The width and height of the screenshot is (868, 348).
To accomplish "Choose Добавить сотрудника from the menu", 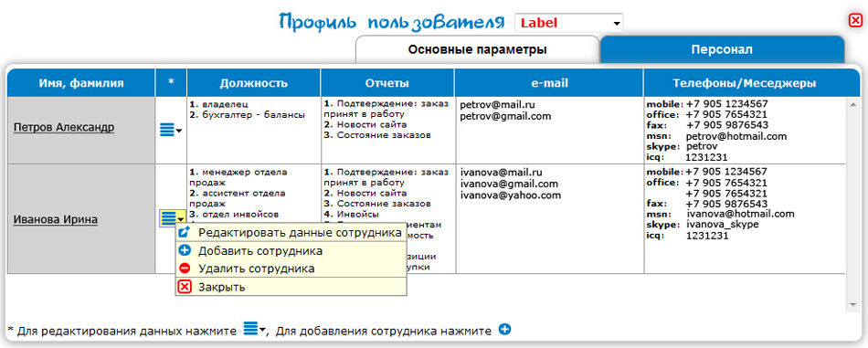I will [x=291, y=250].
